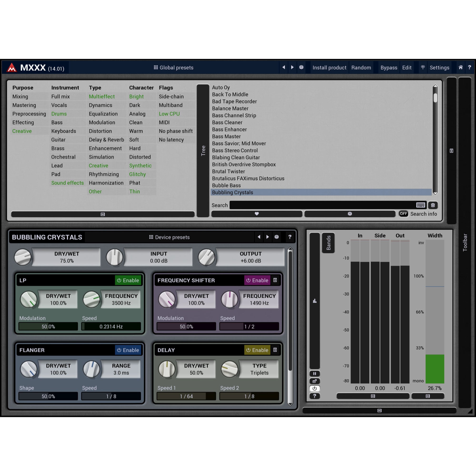Click the Random button
This screenshot has height=476, width=476.
click(361, 68)
